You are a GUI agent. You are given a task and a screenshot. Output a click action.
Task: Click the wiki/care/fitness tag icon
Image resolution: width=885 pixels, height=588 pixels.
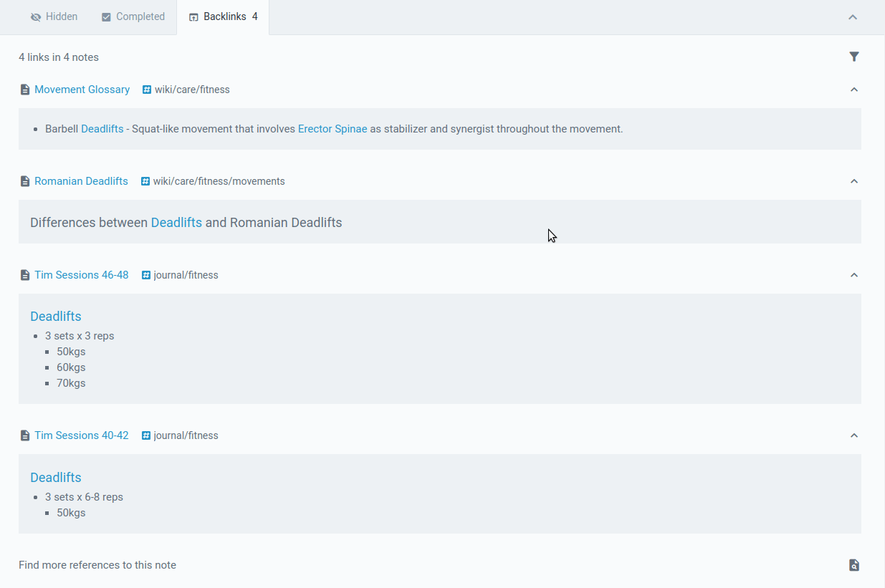(x=147, y=90)
